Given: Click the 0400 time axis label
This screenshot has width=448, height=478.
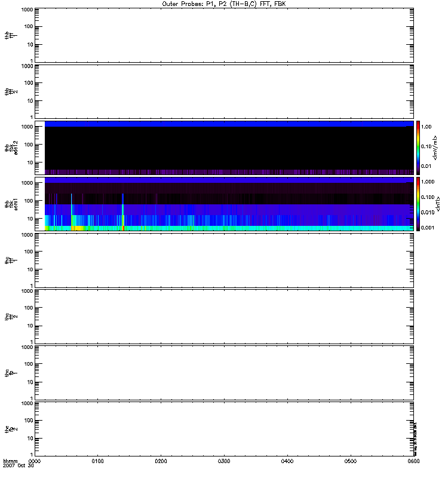Looking at the screenshot, I should point(287,461).
